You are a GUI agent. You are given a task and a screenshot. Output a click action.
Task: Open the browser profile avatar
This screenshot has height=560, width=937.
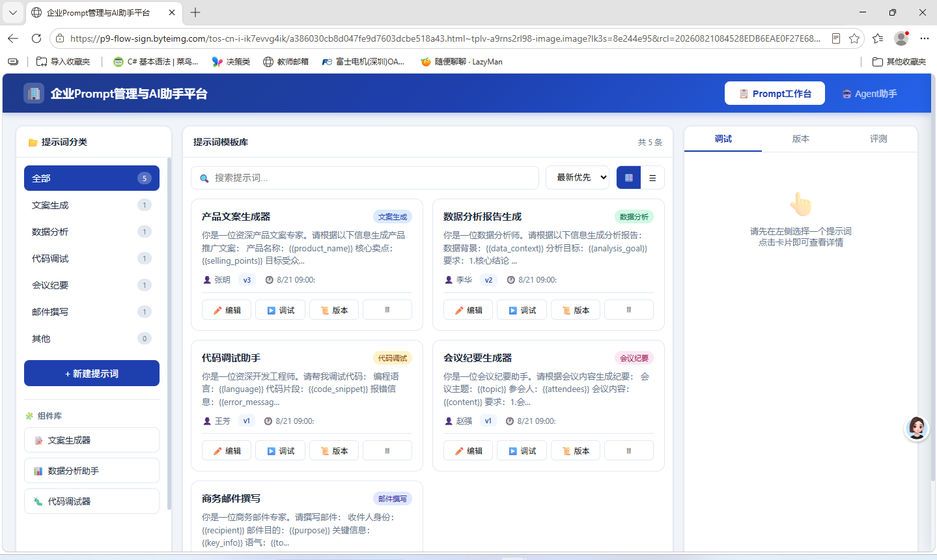click(901, 38)
